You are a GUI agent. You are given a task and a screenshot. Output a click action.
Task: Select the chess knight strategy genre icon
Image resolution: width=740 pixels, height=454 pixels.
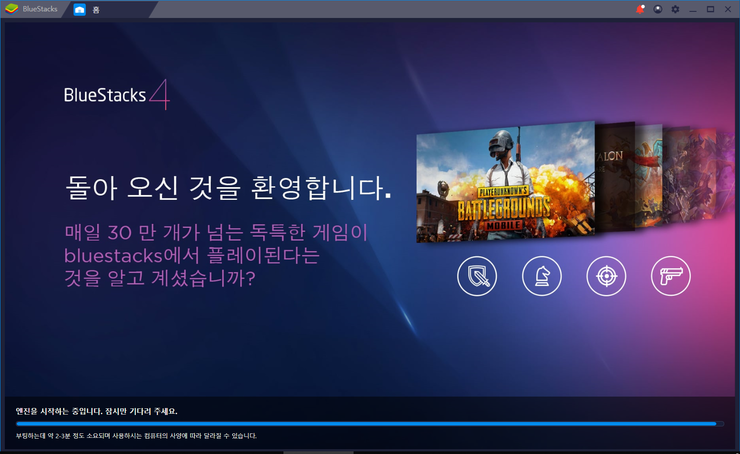(x=542, y=276)
